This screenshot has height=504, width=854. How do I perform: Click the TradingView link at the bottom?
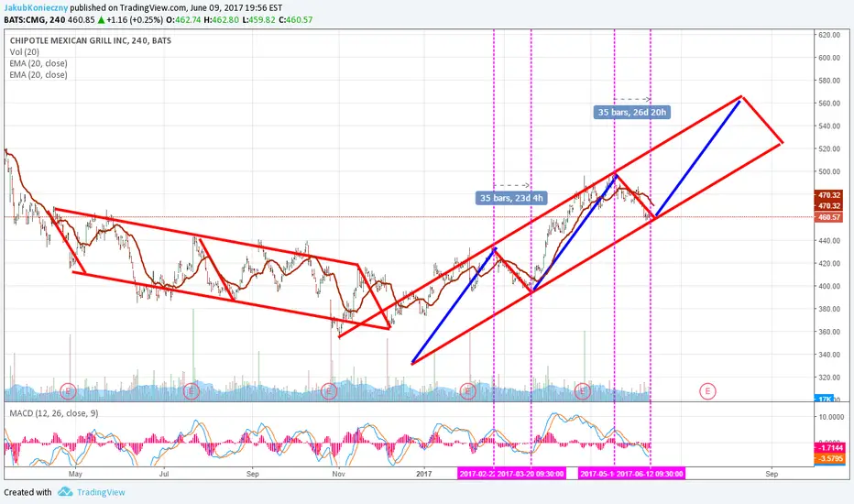(101, 492)
